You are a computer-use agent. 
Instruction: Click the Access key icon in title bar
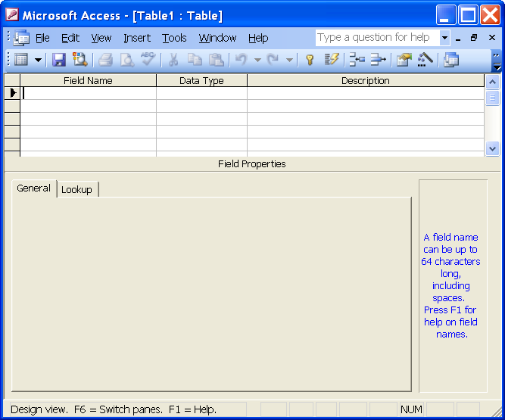click(12, 15)
